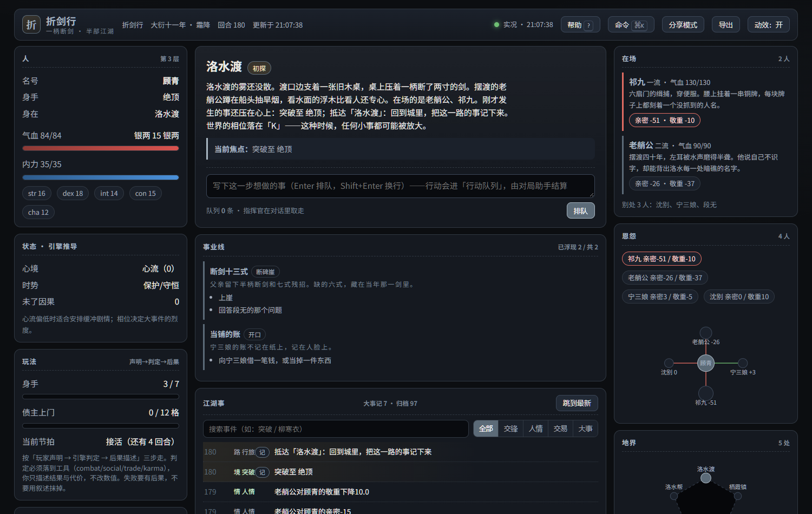Click the ⌘K shortcut badge beside 命令
Screen dimensions: 812x514
(639, 25)
